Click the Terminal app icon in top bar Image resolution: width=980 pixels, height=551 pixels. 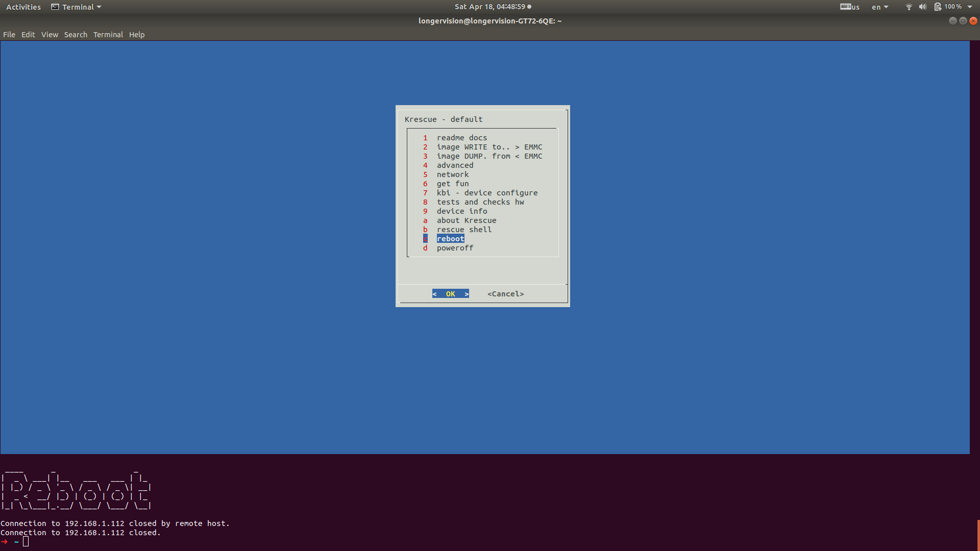(x=55, y=7)
